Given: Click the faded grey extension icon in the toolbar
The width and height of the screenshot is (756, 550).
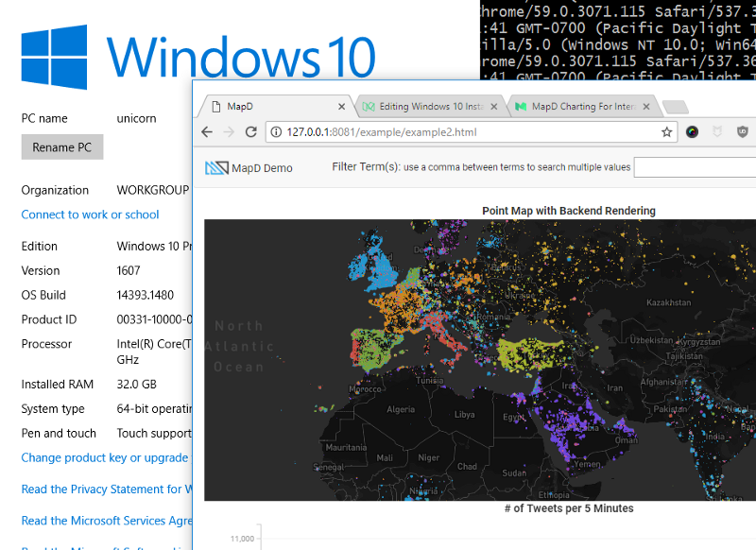Looking at the screenshot, I should 717,131.
